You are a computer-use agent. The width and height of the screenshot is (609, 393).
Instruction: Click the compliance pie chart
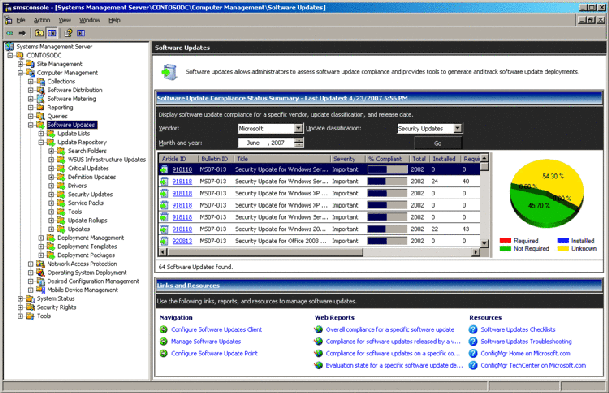tap(546, 193)
